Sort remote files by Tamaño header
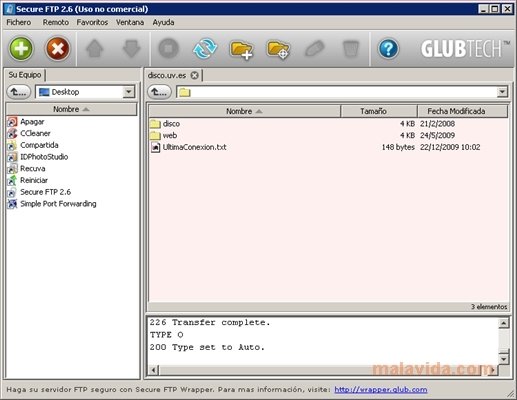Viewport: 517px width, 400px height. 379,111
